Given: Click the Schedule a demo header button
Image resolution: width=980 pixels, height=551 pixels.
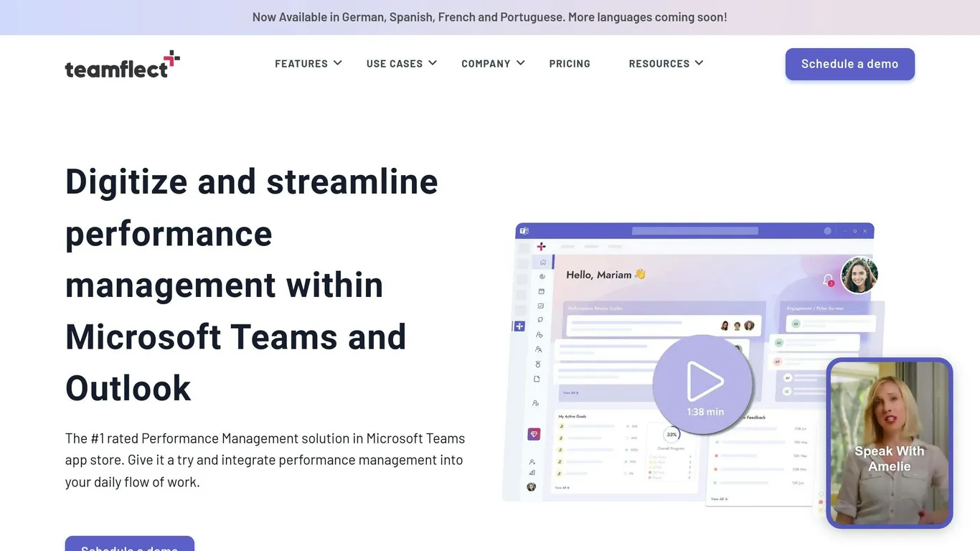Looking at the screenshot, I should click(850, 64).
